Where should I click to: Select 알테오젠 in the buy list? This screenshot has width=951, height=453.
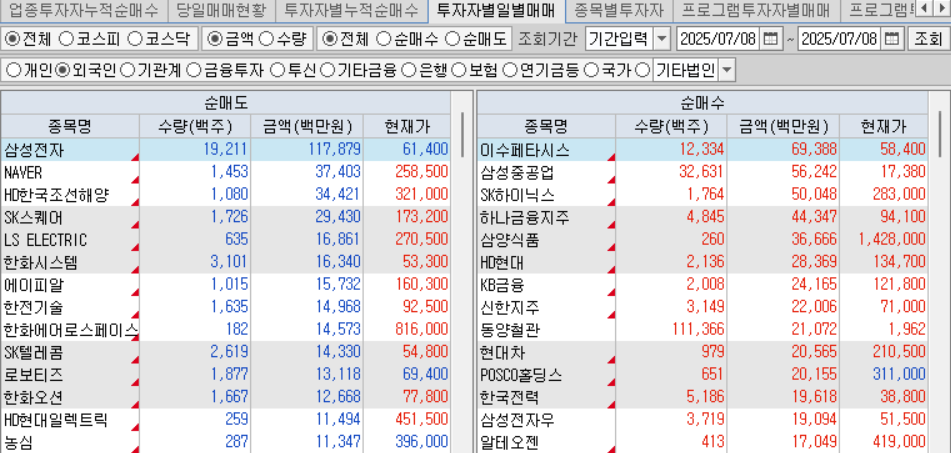tap(702, 442)
